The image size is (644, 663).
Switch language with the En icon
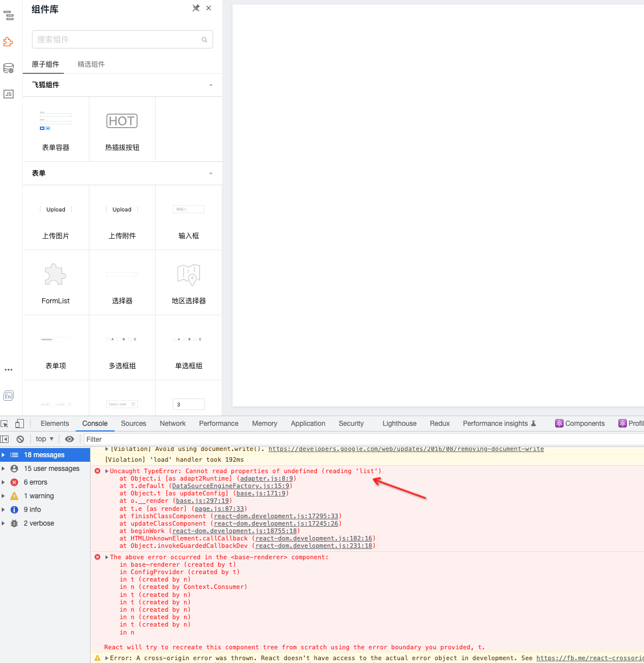pyautogui.click(x=9, y=396)
